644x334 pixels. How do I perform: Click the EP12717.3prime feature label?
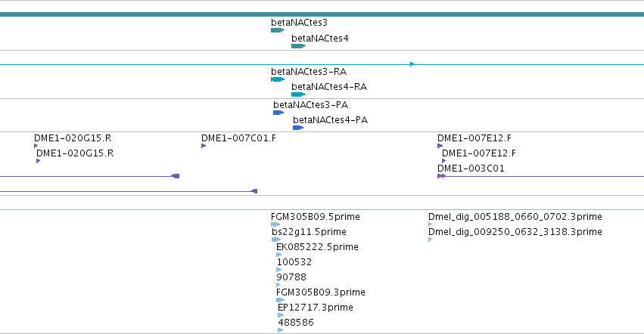click(316, 308)
